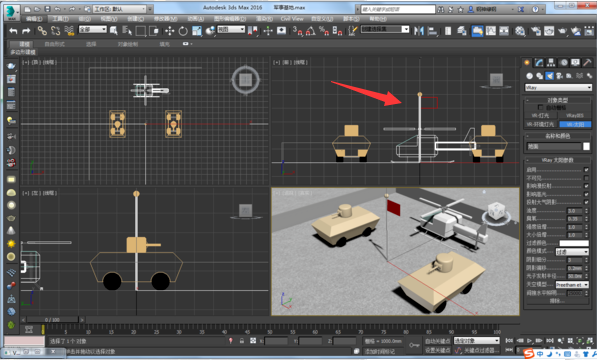Open the Civil View menu
The image size is (597, 360).
click(x=292, y=19)
